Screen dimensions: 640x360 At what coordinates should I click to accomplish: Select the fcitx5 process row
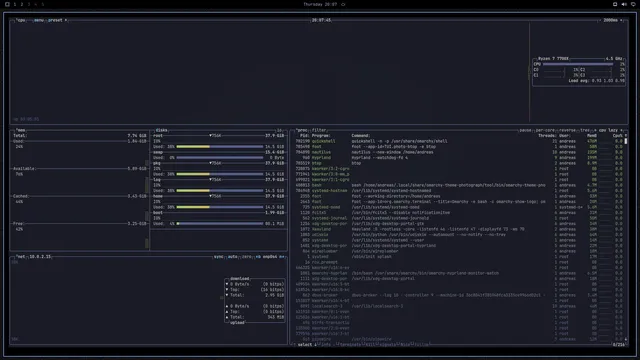coord(459,213)
